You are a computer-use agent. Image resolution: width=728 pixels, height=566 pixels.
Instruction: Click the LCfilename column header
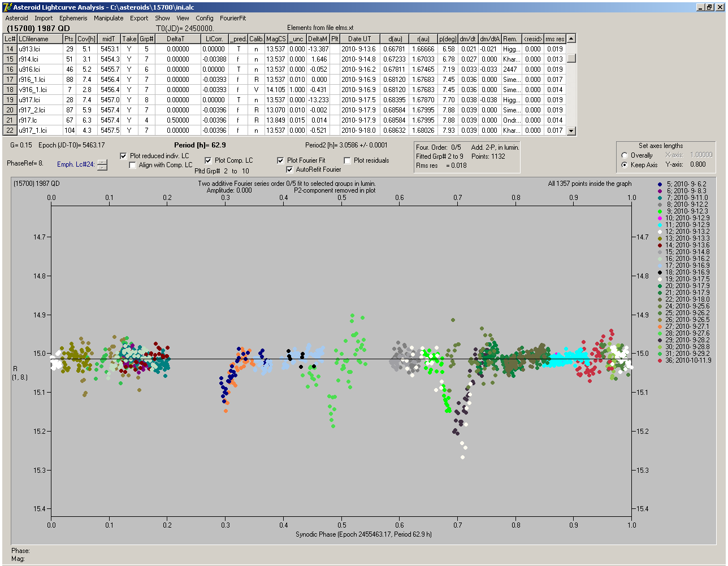(x=39, y=39)
